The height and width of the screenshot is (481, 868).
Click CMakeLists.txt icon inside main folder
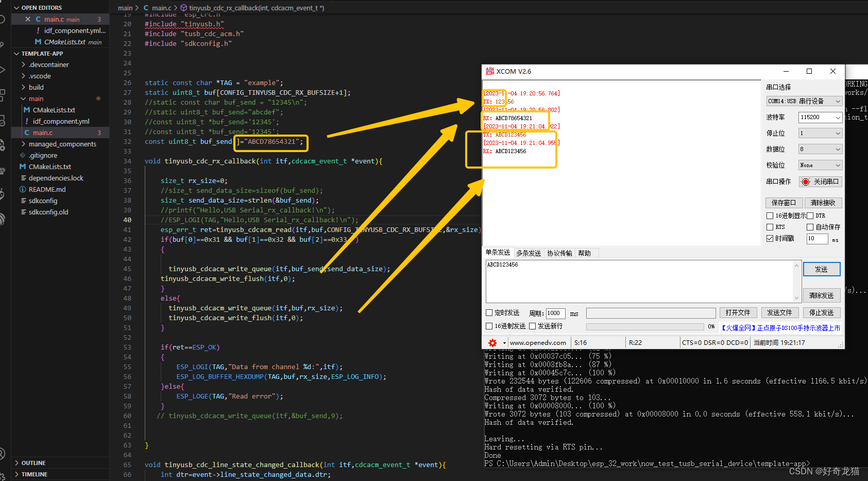27,110
